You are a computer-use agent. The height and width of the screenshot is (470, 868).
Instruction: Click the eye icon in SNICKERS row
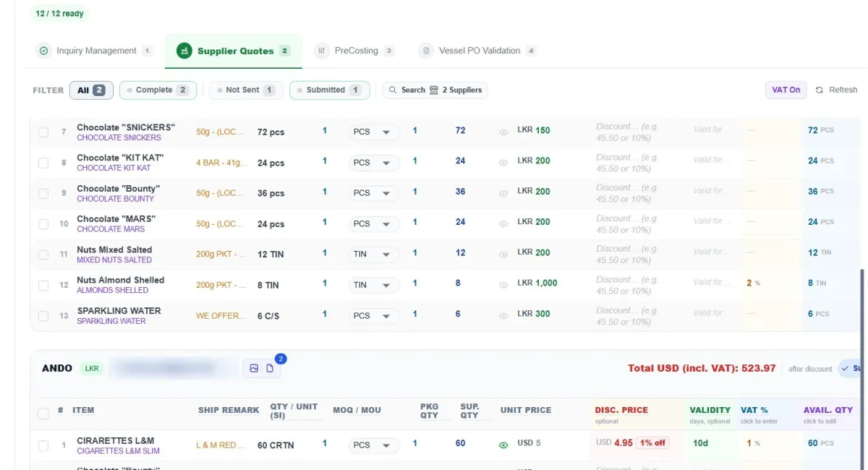(503, 132)
